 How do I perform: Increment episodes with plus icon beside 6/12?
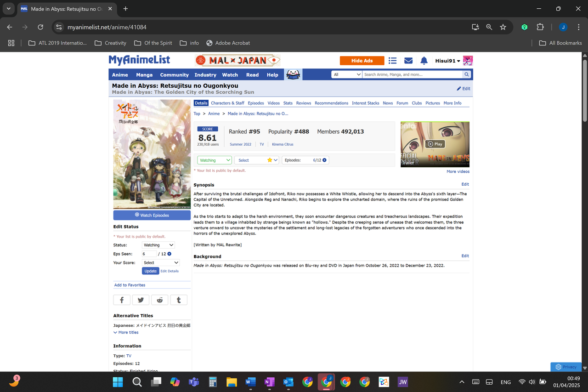(x=324, y=160)
